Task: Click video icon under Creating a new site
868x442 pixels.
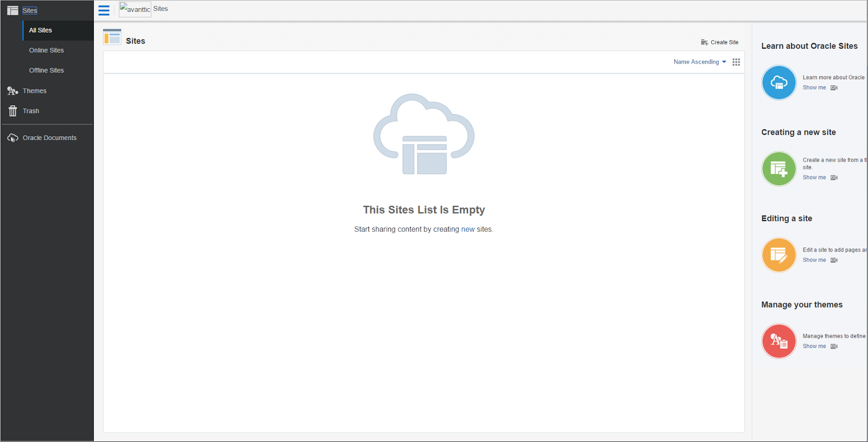Action: point(834,178)
